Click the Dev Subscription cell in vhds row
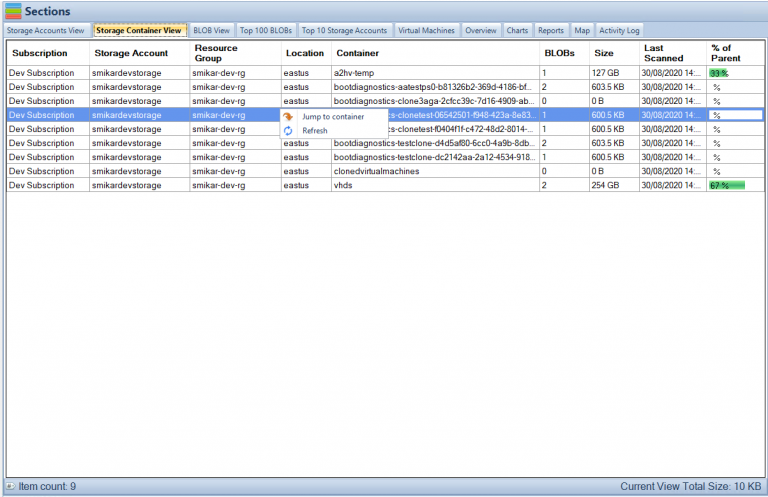This screenshot has height=497, width=768. coord(48,186)
